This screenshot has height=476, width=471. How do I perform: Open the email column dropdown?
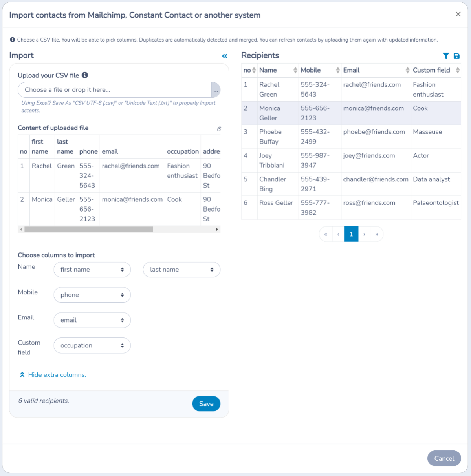coord(92,320)
